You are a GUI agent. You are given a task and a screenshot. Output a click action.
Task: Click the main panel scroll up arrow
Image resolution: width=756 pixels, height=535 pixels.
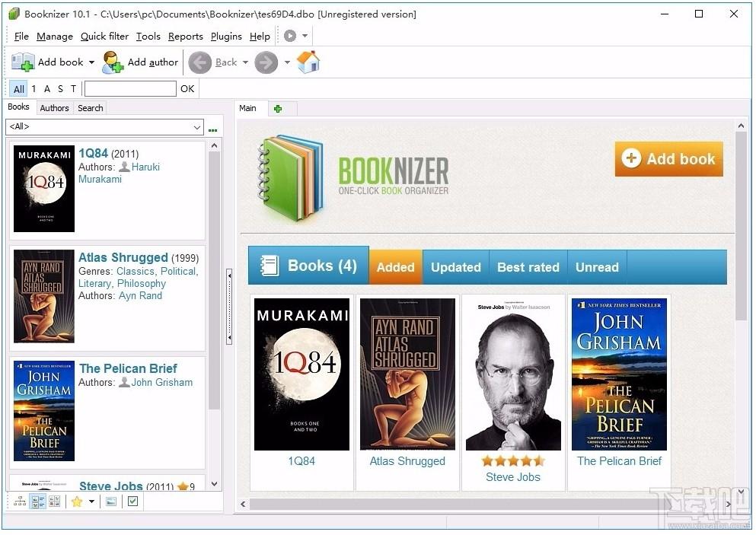pyautogui.click(x=741, y=126)
